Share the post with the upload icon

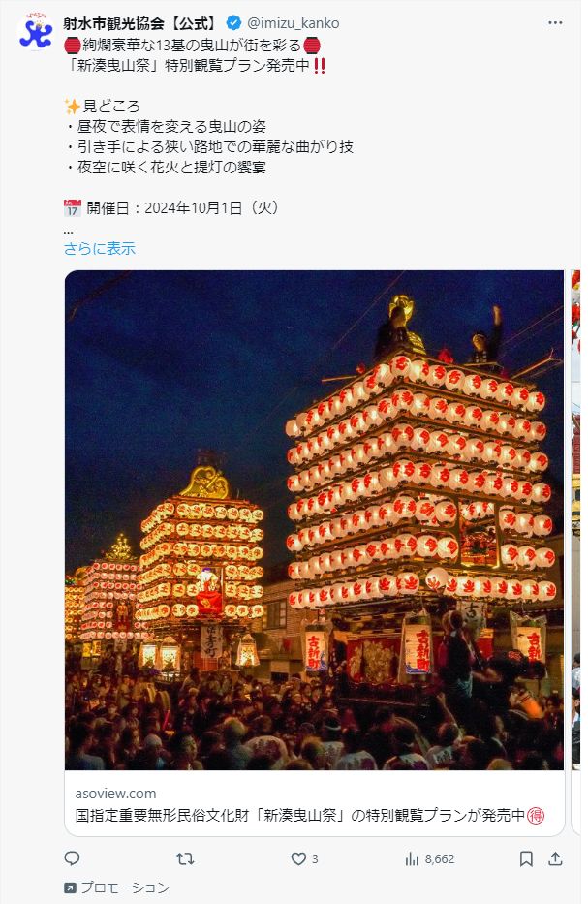pos(555,859)
